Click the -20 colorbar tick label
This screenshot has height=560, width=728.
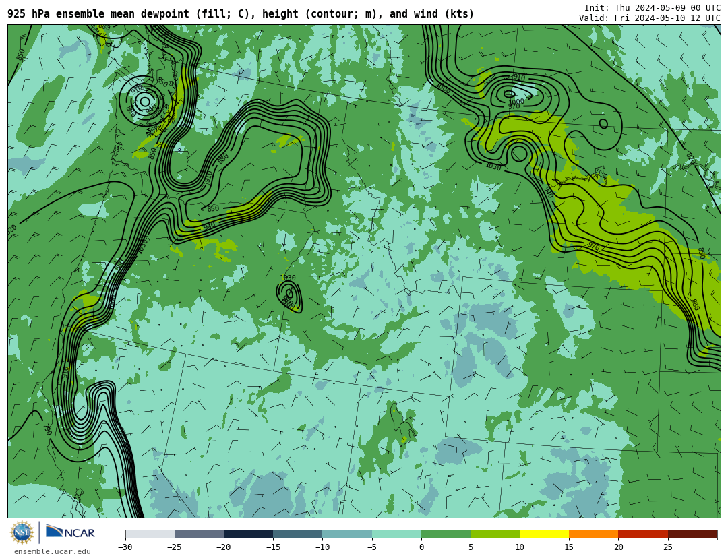(224, 547)
